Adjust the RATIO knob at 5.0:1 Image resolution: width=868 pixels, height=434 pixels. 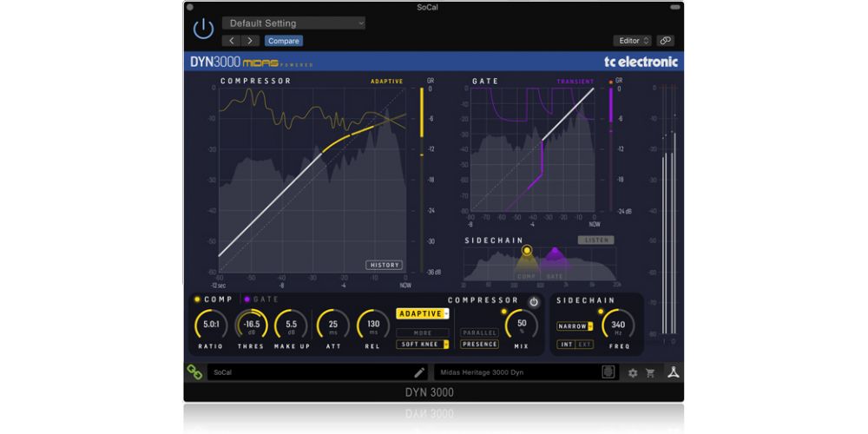(211, 325)
